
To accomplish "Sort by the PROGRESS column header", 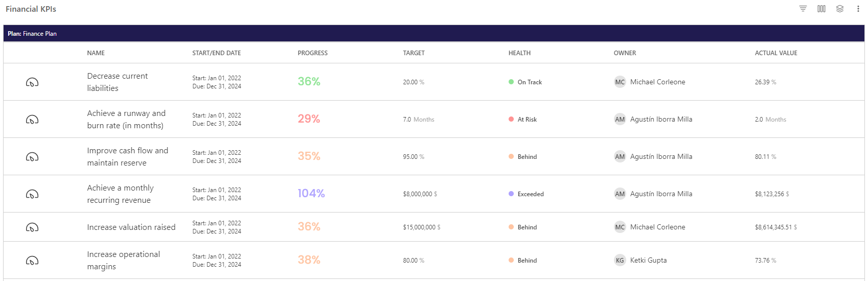I will [313, 53].
